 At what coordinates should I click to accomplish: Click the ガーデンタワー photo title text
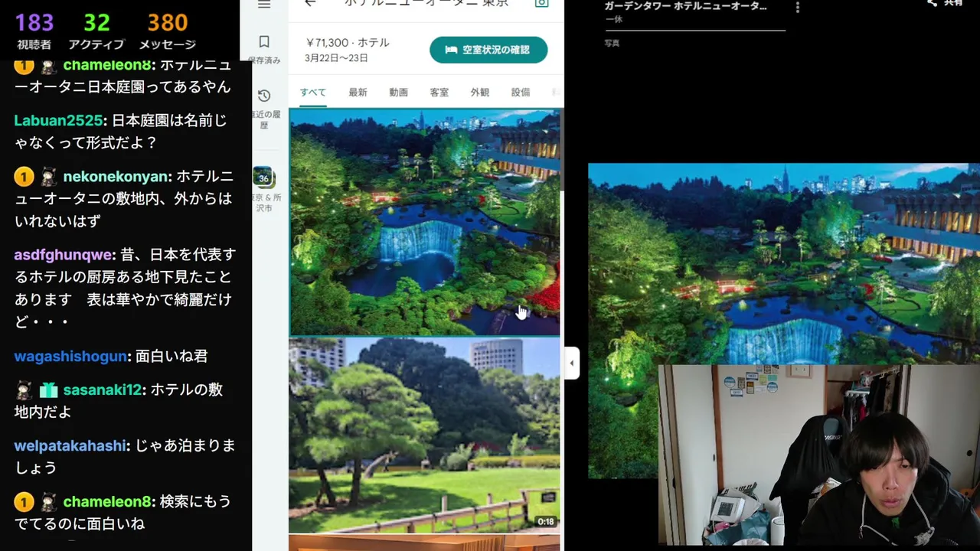pos(685,6)
